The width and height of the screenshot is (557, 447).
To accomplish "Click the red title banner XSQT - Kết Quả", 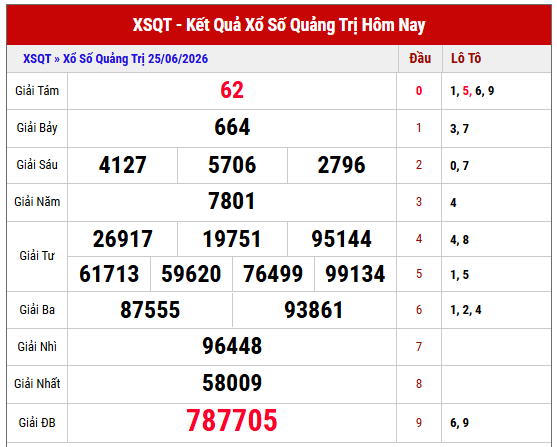I will coord(279,25).
